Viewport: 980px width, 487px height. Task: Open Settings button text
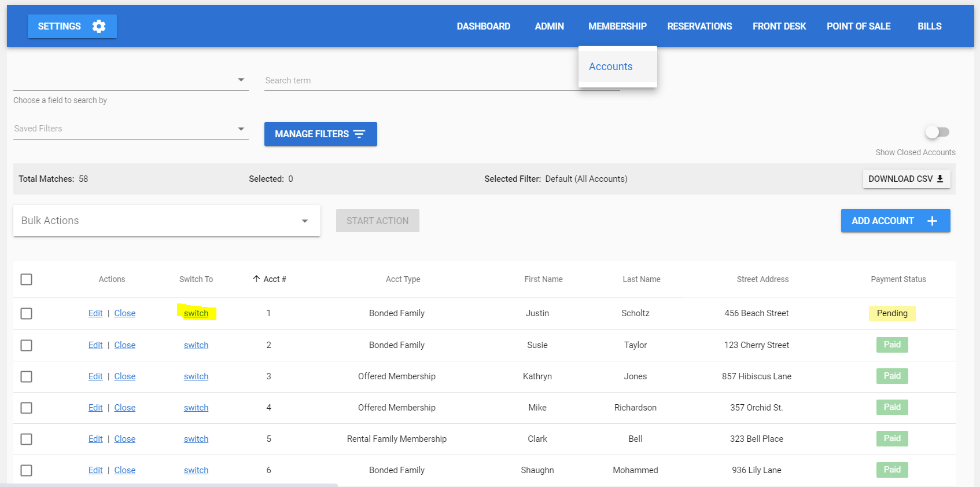[x=60, y=26]
